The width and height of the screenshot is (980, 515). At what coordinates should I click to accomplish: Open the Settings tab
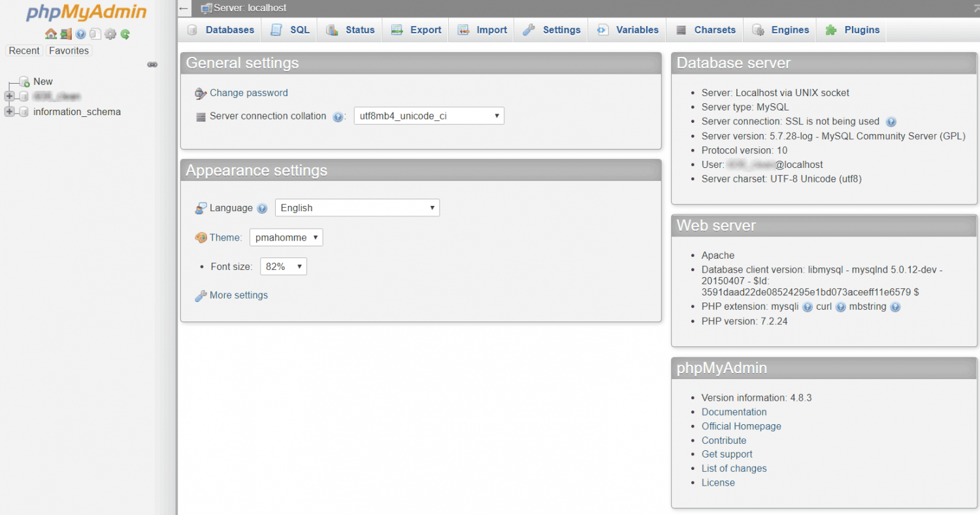point(552,30)
